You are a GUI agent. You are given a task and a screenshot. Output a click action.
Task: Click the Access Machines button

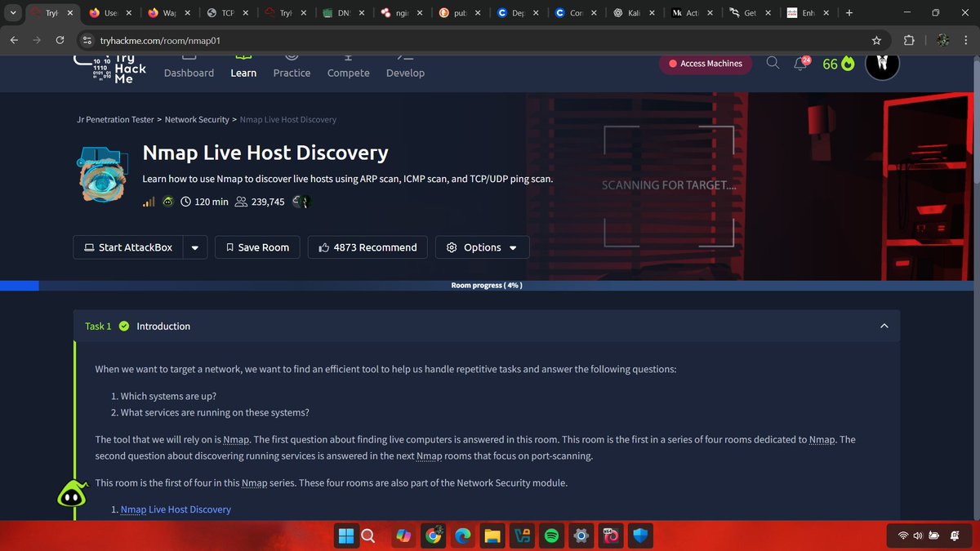coord(705,63)
